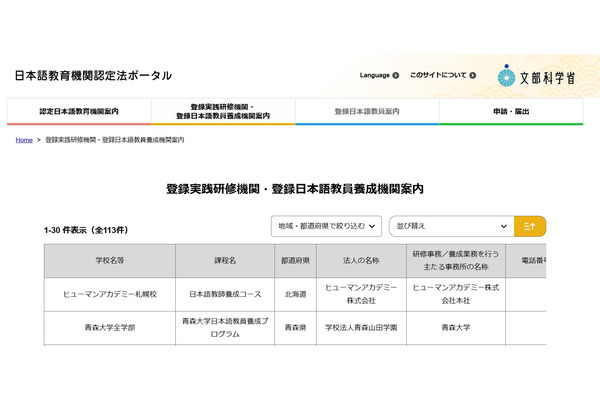This screenshot has width=600, height=400.
Task: Click the 日本語教師養成コース cell
Action: tap(225, 294)
